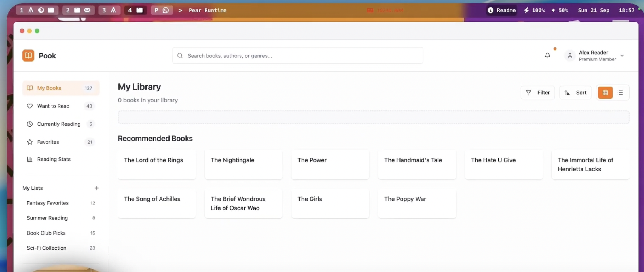This screenshot has height=272, width=644.
Task: Open The Handmaid's Tale book card
Action: pyautogui.click(x=417, y=164)
